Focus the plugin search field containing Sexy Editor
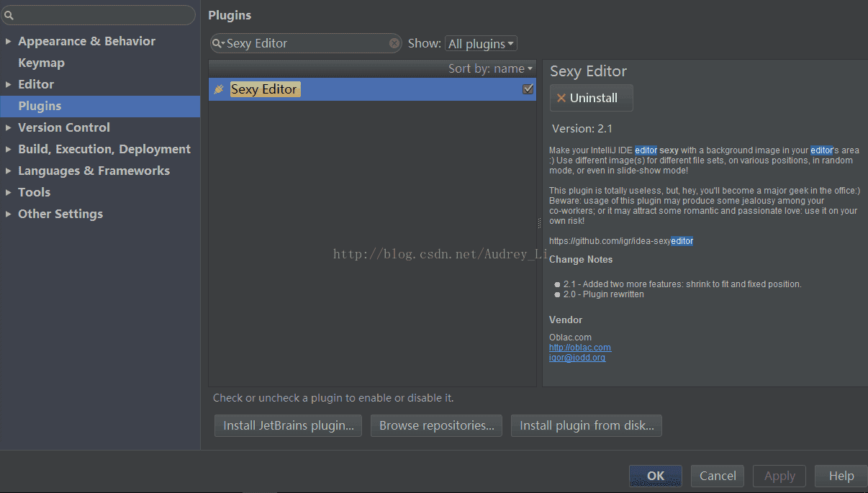The height and width of the screenshot is (493, 868). pos(306,43)
